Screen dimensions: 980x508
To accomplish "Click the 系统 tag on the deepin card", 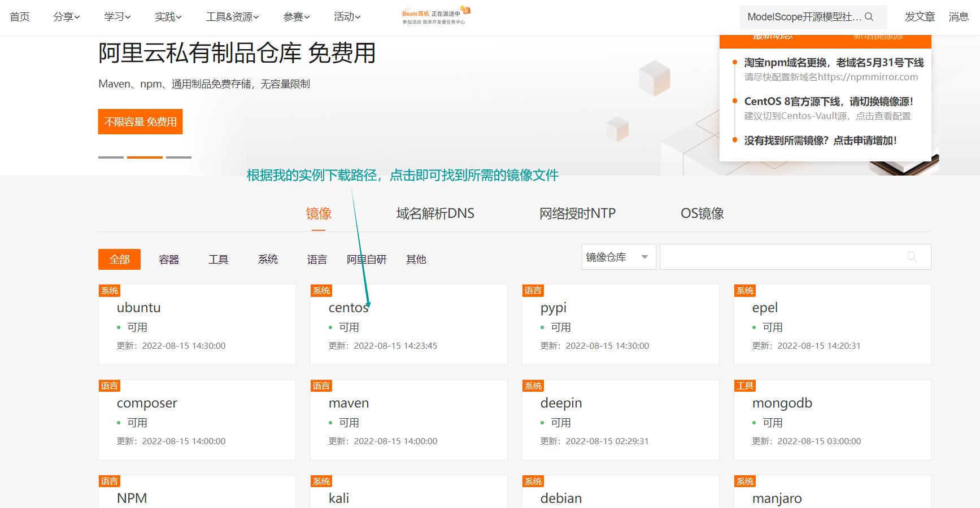I will click(533, 386).
